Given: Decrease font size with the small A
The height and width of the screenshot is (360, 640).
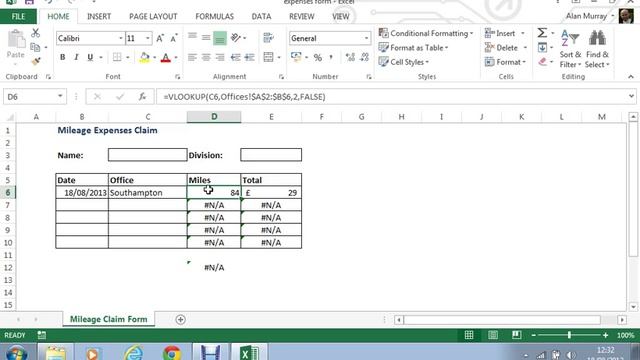Looking at the screenshot, I should 173,38.
